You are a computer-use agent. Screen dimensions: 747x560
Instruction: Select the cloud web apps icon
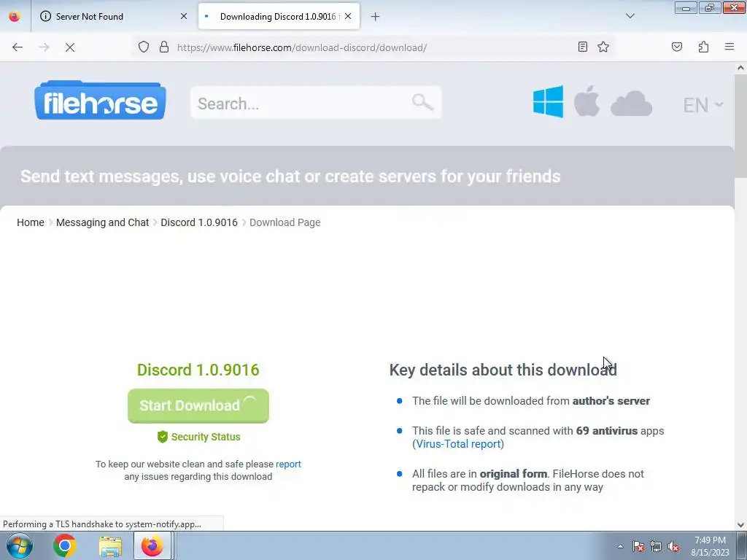tap(631, 104)
